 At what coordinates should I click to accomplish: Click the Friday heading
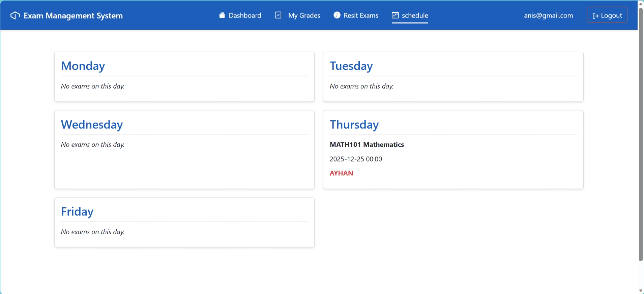pyautogui.click(x=77, y=212)
